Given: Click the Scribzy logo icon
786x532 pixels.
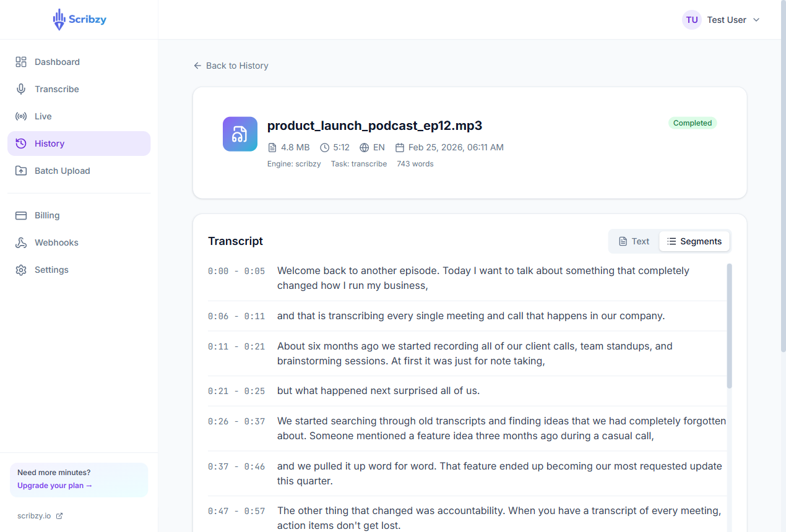Looking at the screenshot, I should pos(60,19).
